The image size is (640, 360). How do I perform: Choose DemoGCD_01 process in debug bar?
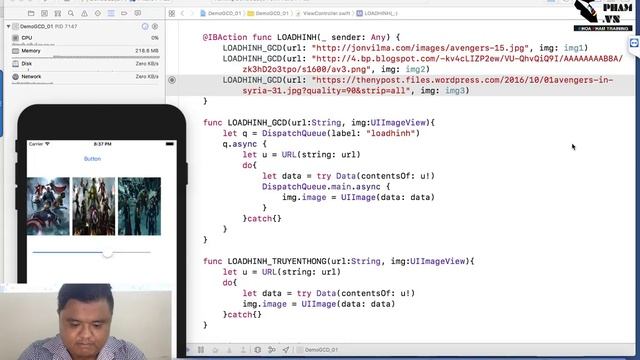pos(318,350)
